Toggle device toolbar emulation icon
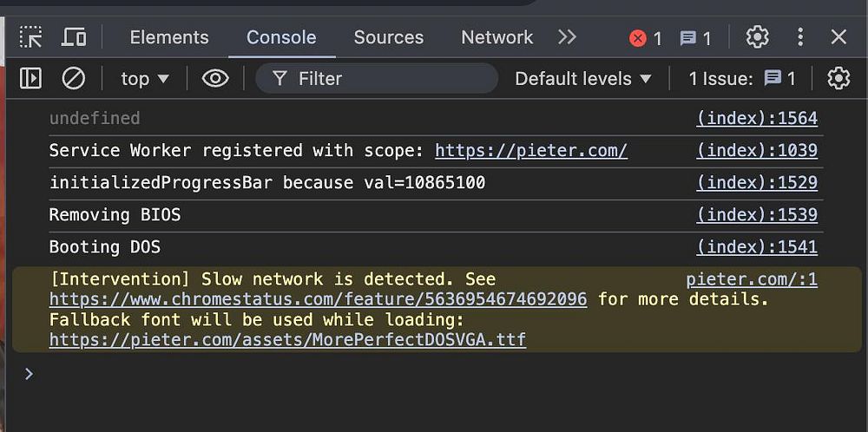 [x=74, y=37]
